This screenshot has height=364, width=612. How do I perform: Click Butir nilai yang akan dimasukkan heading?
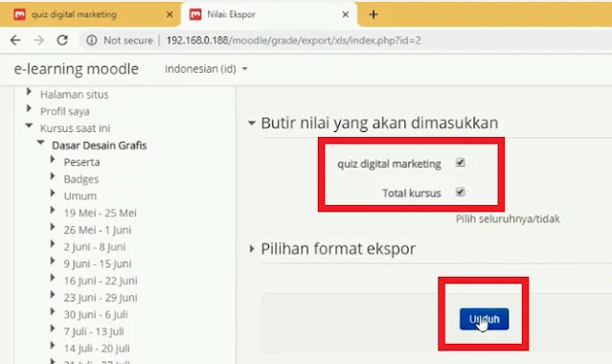379,123
